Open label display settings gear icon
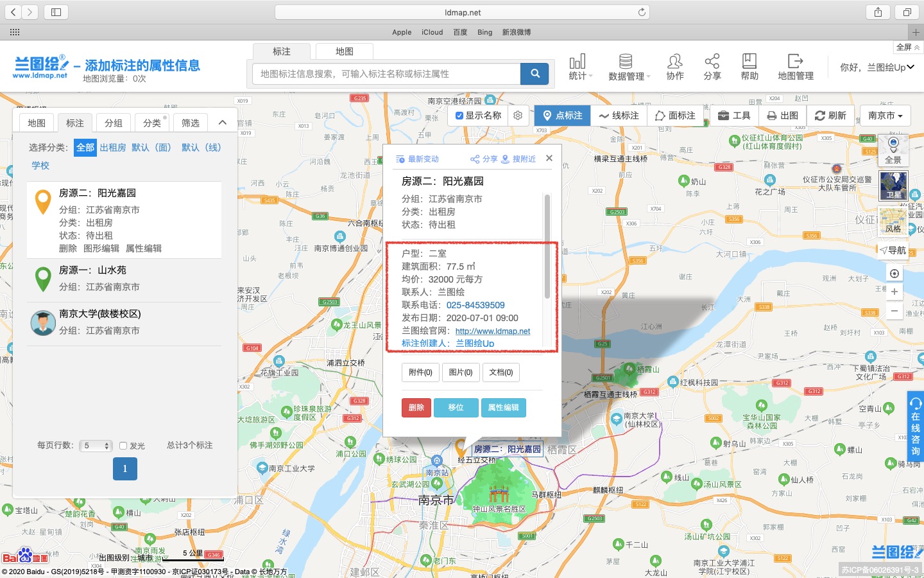This screenshot has width=924, height=578. pyautogui.click(x=518, y=116)
